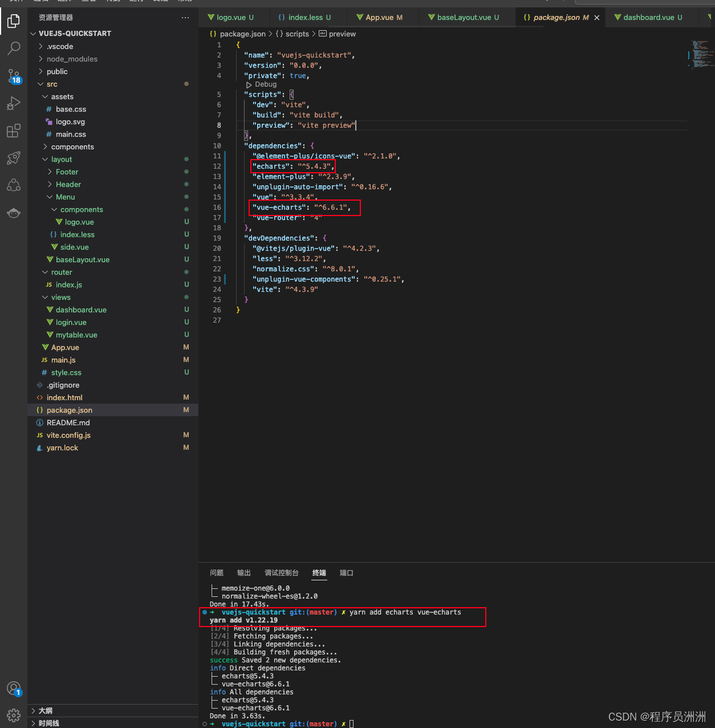Screen dimensions: 715x728
Task: Open the 输出 panel tab
Action: coord(244,573)
